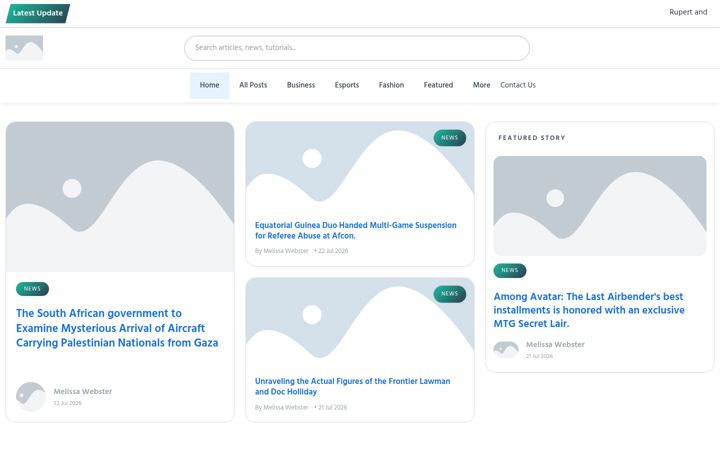This screenshot has height=450, width=720.
Task: Focus the search articles input field
Action: tap(357, 48)
